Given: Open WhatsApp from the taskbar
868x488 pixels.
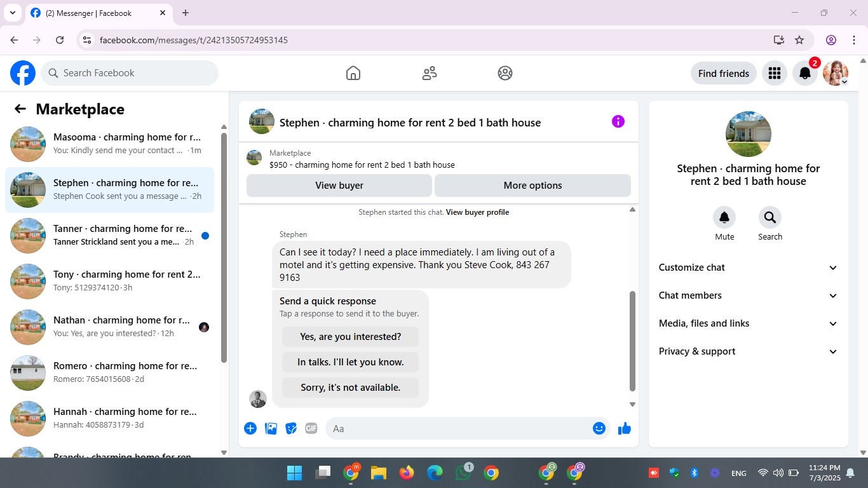Looking at the screenshot, I should [463, 473].
